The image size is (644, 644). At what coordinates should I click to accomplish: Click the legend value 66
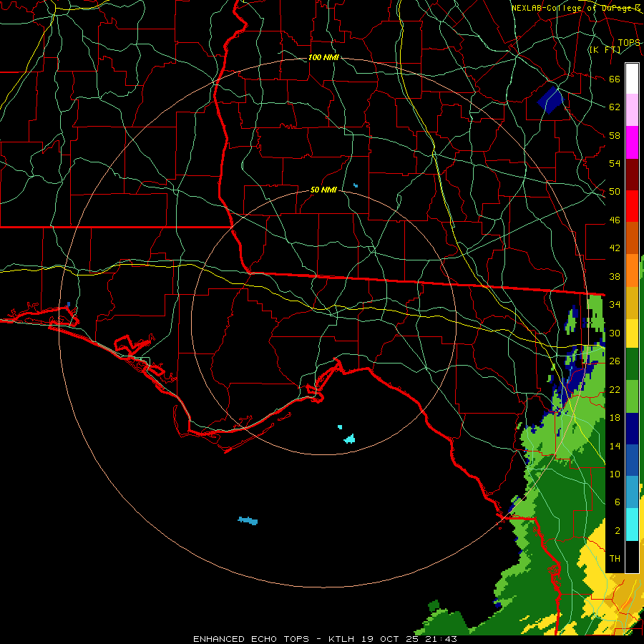(615, 79)
